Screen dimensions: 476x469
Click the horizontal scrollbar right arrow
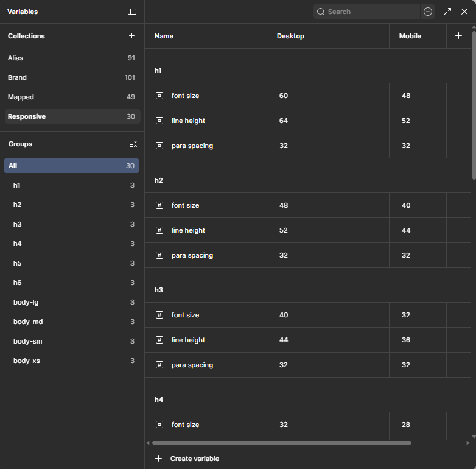pos(468,443)
